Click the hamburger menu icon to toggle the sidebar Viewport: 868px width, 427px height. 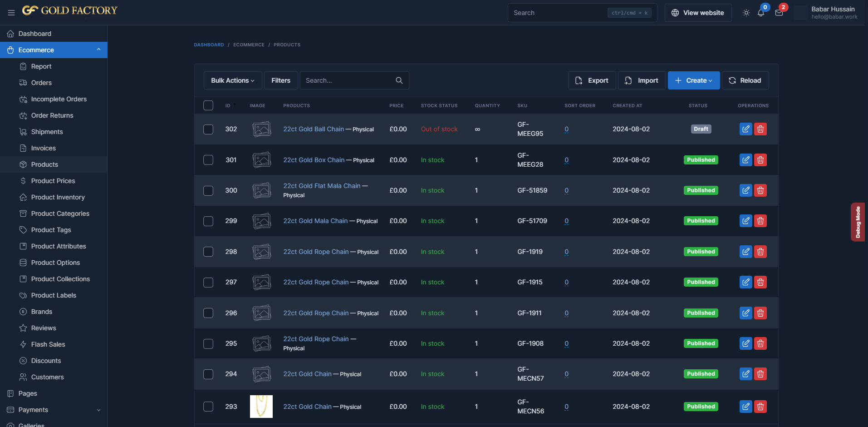pyautogui.click(x=11, y=13)
